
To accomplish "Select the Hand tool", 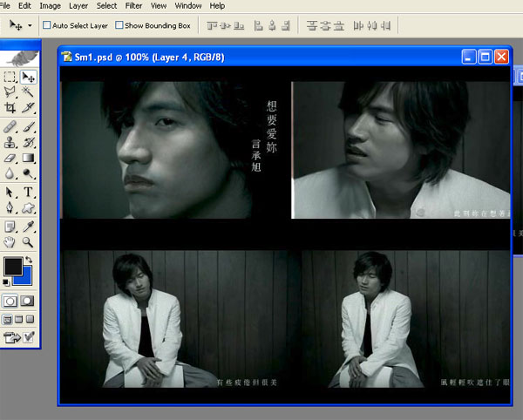I will click(x=10, y=242).
